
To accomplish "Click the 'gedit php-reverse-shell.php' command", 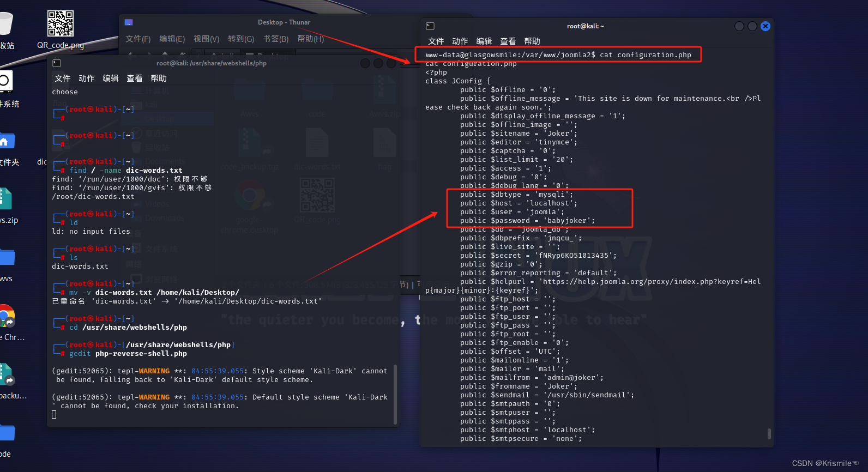I will point(128,354).
